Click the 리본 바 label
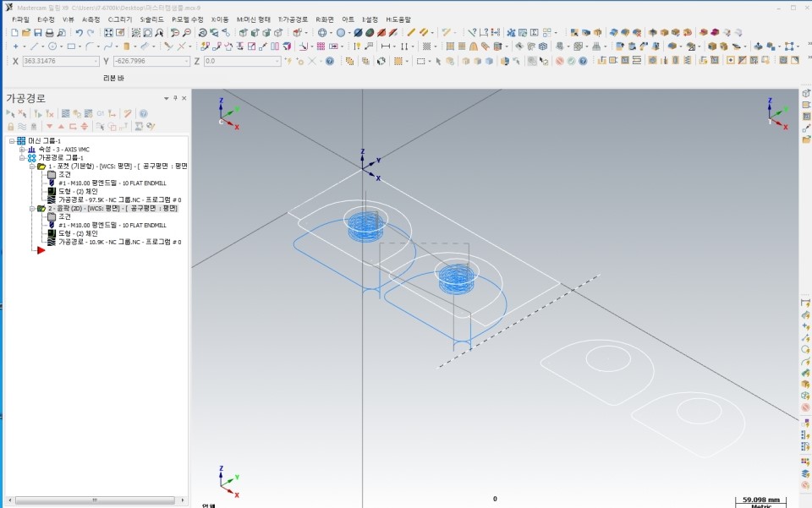The width and height of the screenshot is (812, 508). pyautogui.click(x=113, y=78)
